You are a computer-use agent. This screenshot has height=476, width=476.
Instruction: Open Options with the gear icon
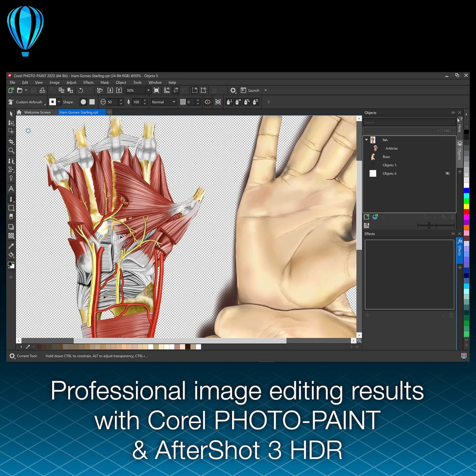[x=233, y=90]
